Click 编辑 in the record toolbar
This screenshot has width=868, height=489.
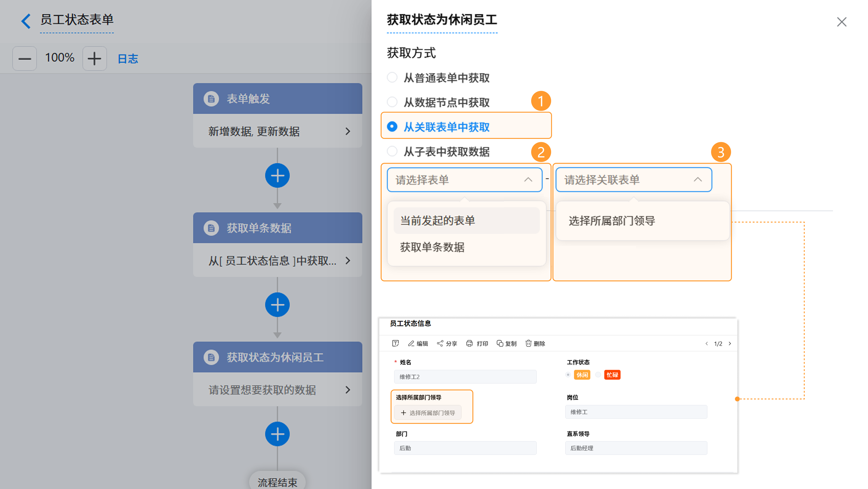pyautogui.click(x=418, y=343)
